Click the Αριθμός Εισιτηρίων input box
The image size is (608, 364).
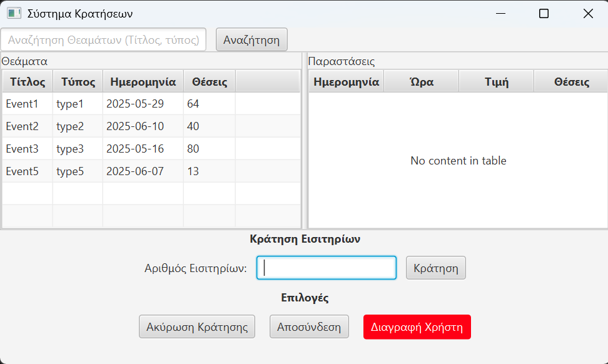(x=326, y=267)
